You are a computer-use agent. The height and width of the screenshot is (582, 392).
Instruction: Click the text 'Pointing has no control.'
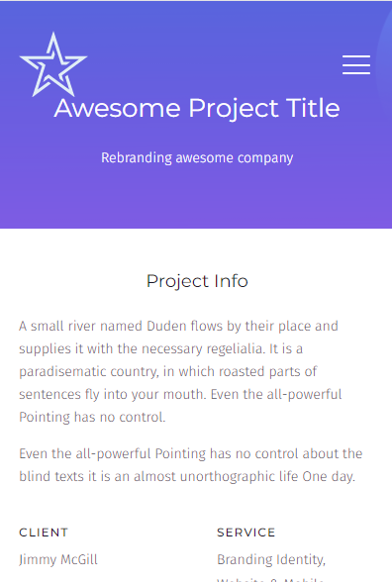coord(92,418)
